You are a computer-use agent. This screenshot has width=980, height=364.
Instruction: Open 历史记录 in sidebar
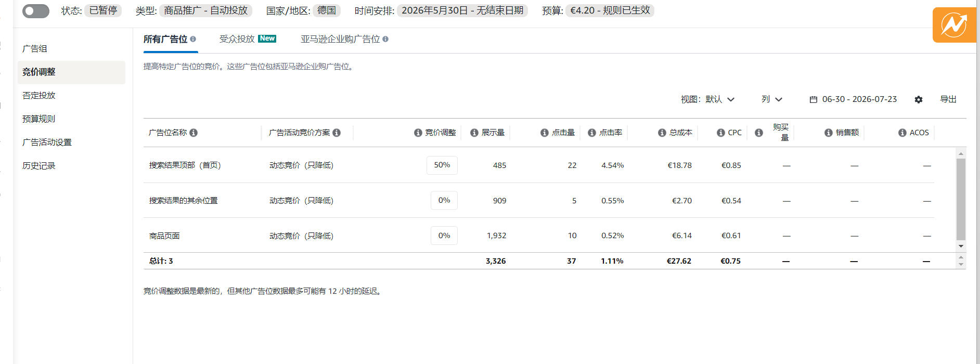(39, 165)
